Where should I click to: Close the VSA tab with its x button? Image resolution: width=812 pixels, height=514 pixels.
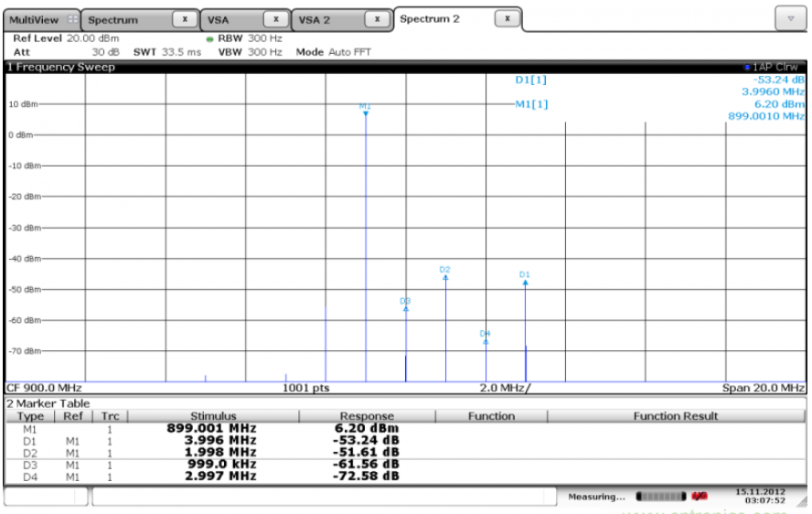pyautogui.click(x=276, y=19)
